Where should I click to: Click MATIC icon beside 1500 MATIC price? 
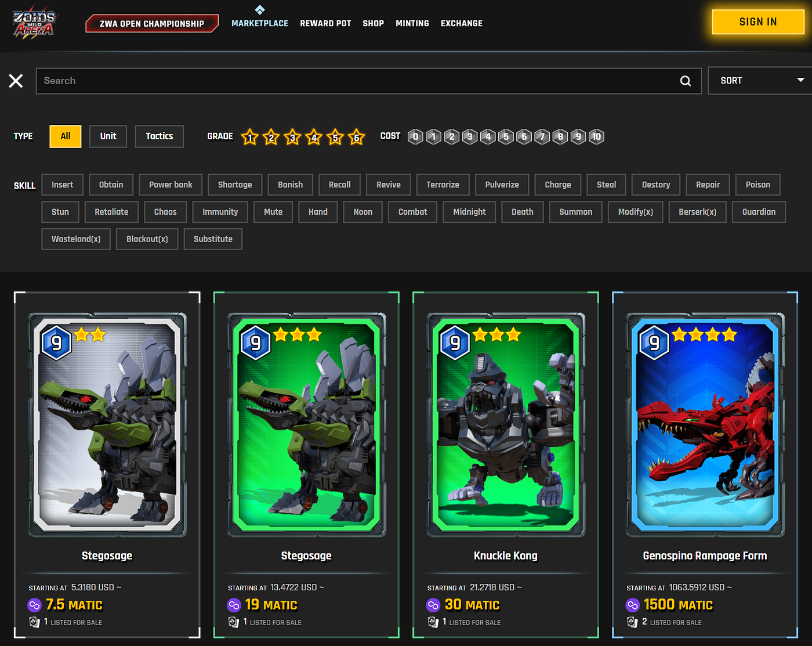[632, 605]
